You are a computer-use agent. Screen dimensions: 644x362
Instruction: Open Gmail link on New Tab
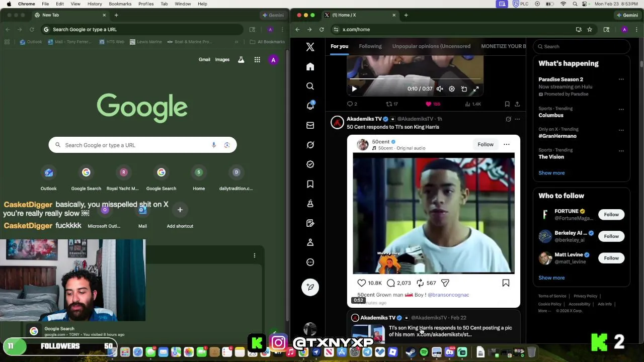pos(204,60)
